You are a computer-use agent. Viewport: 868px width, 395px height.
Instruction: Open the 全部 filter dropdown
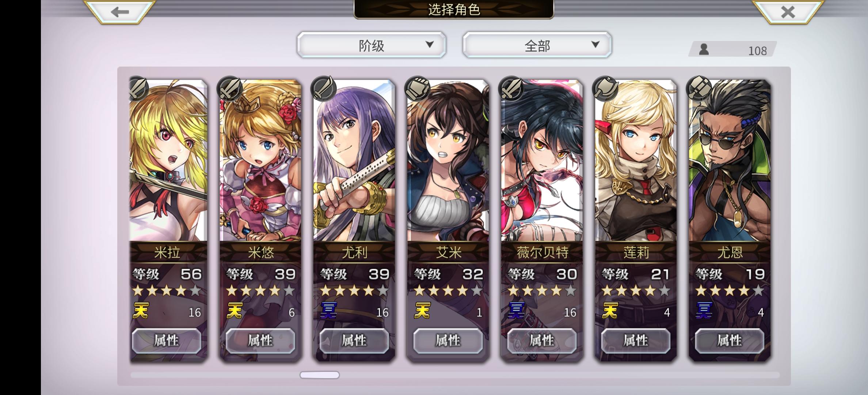click(537, 45)
